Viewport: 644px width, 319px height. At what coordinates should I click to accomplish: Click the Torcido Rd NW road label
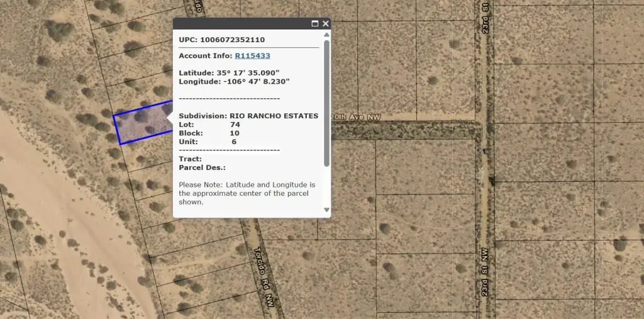click(263, 271)
